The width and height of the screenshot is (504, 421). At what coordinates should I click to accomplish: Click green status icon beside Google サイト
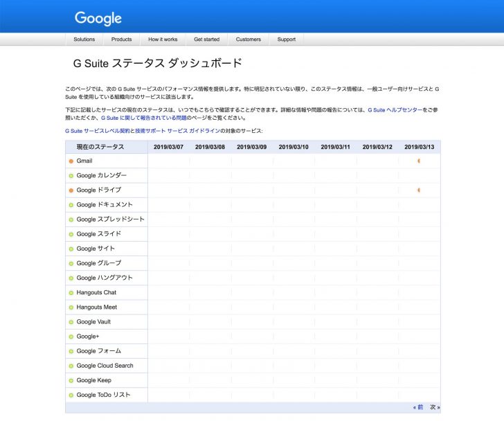click(x=71, y=249)
